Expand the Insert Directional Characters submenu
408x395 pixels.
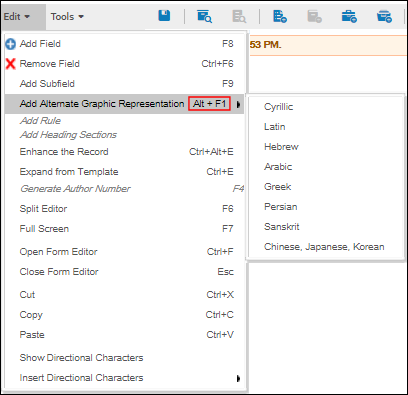tap(238, 378)
